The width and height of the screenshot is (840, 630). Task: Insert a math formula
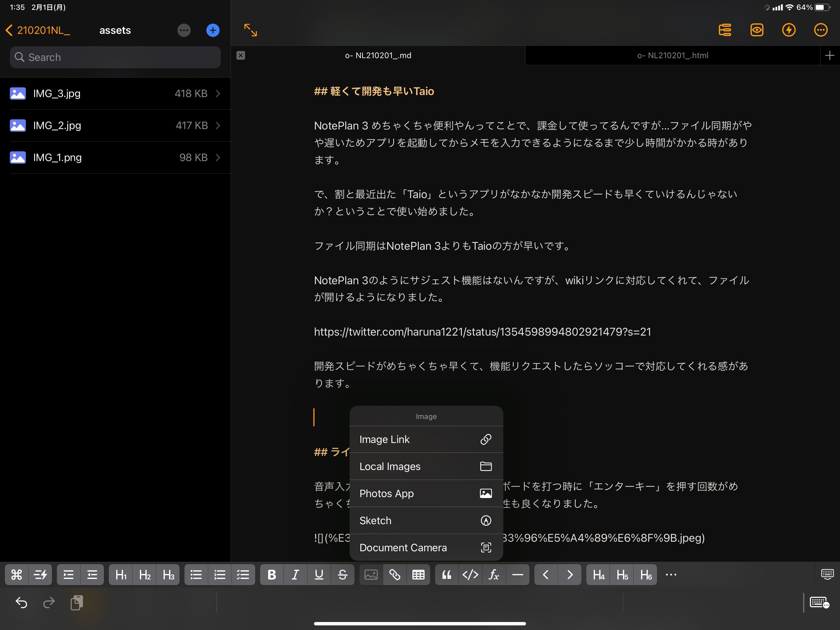(494, 575)
